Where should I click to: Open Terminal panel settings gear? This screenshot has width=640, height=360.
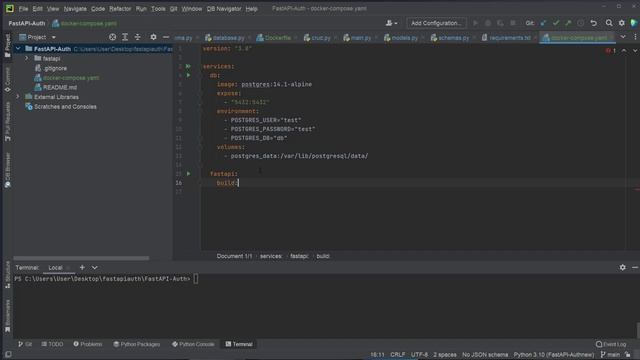622,267
